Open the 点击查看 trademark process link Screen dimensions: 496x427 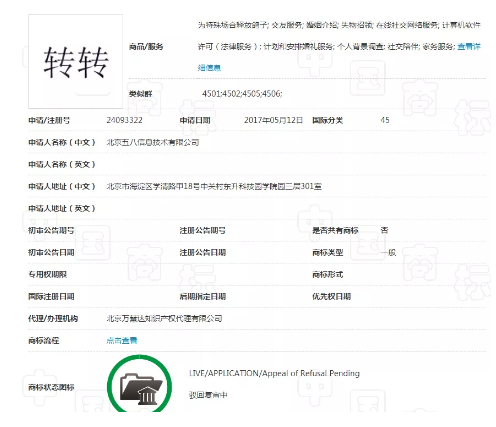click(122, 340)
